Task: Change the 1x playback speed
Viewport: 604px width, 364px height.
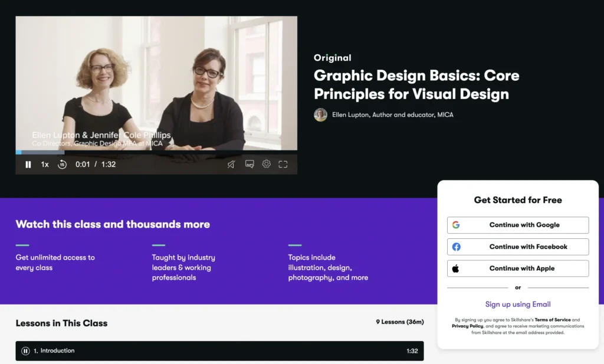Action: coord(45,165)
